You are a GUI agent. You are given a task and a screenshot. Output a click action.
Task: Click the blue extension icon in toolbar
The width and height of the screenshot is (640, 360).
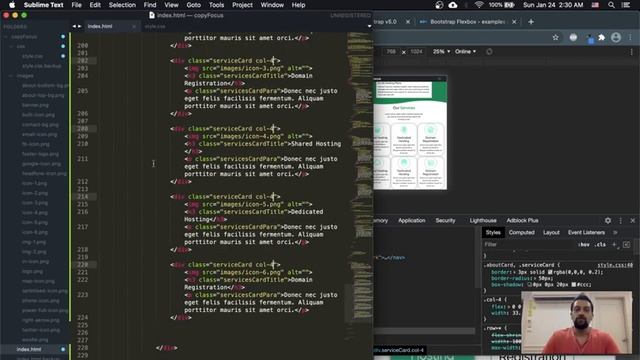(x=590, y=39)
